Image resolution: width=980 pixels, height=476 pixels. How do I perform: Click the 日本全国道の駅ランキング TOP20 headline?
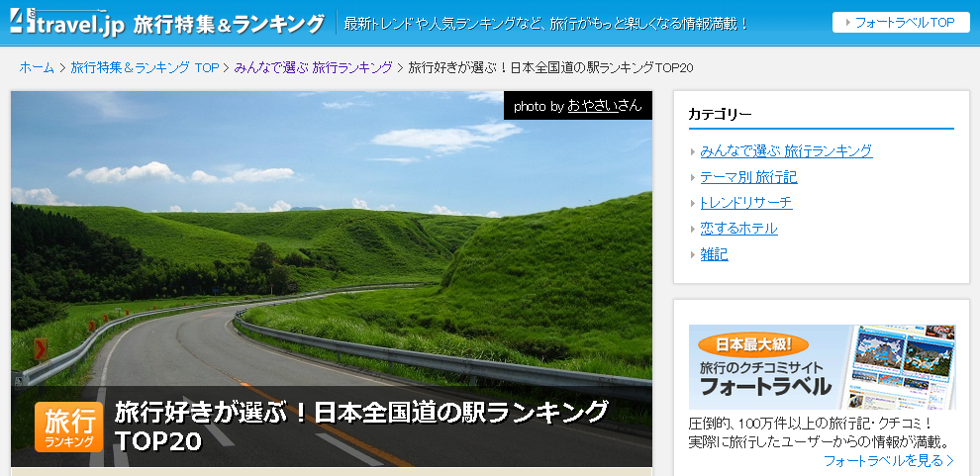pos(361,426)
